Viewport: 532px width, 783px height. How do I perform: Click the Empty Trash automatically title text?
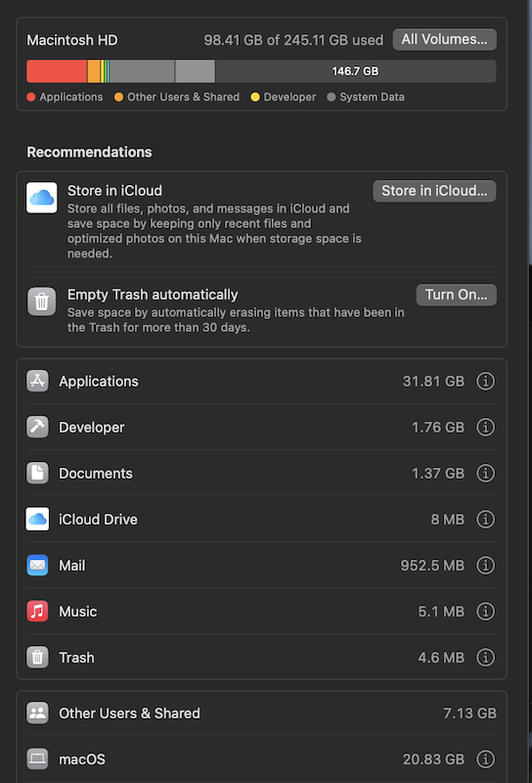[153, 295]
